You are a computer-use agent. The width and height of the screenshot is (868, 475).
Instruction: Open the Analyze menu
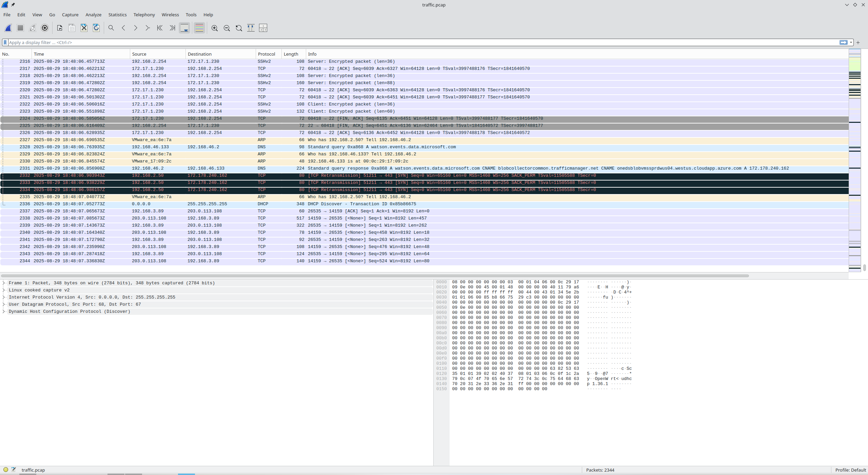click(x=93, y=15)
